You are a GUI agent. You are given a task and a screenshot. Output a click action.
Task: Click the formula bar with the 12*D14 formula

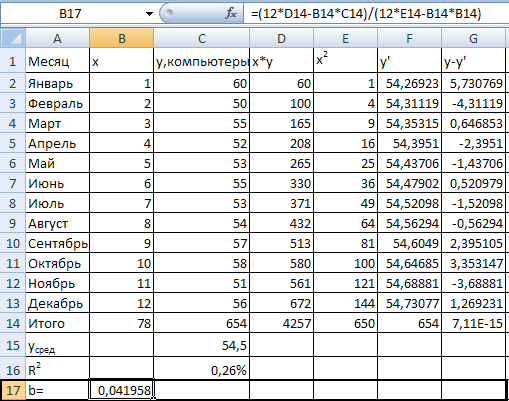[376, 14]
